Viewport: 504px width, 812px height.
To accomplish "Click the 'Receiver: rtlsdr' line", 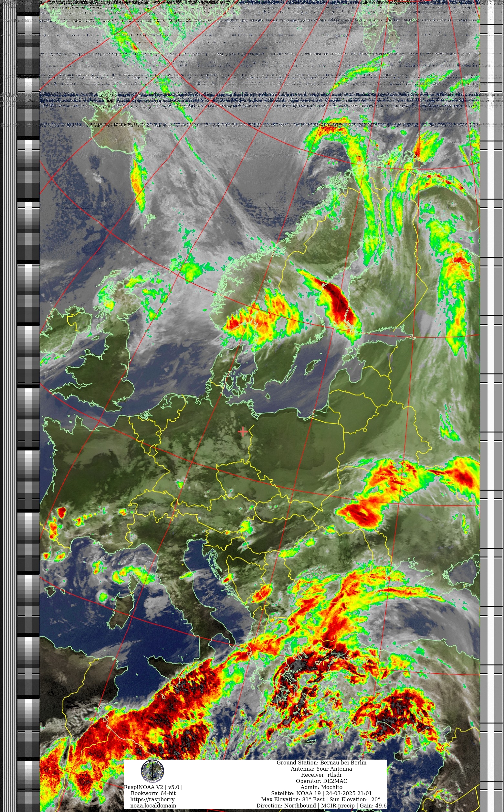I will tap(321, 775).
